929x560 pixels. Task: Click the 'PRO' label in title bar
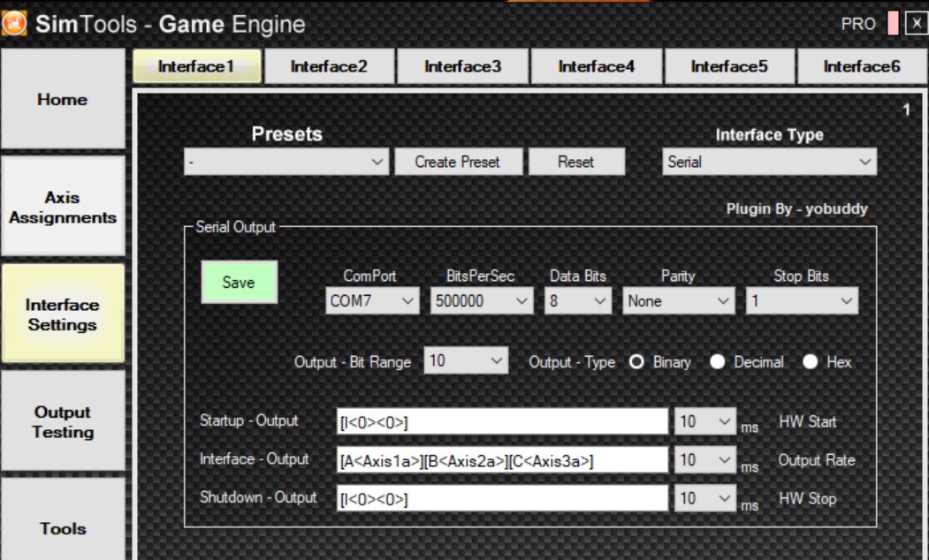[858, 24]
